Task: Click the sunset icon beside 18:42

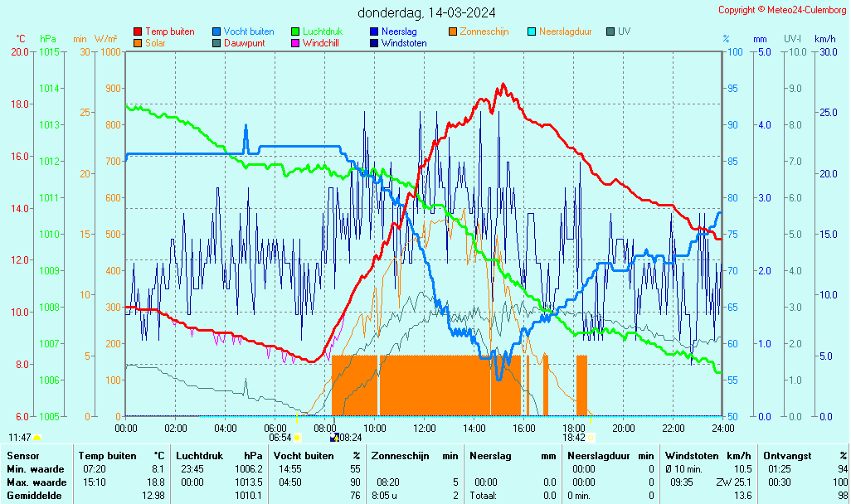Action: pyautogui.click(x=591, y=437)
